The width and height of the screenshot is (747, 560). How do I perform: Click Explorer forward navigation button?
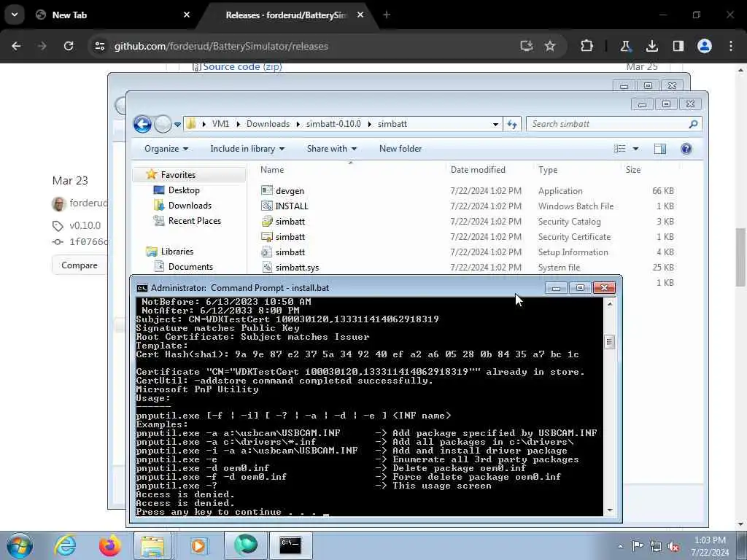point(163,124)
